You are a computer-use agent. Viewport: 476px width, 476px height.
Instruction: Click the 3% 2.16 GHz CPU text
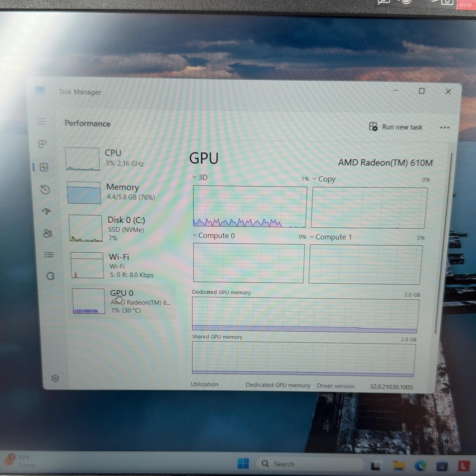point(125,163)
